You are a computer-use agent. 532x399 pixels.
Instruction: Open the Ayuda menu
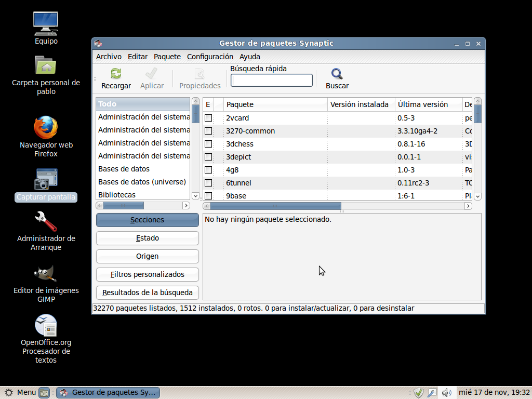click(x=250, y=57)
